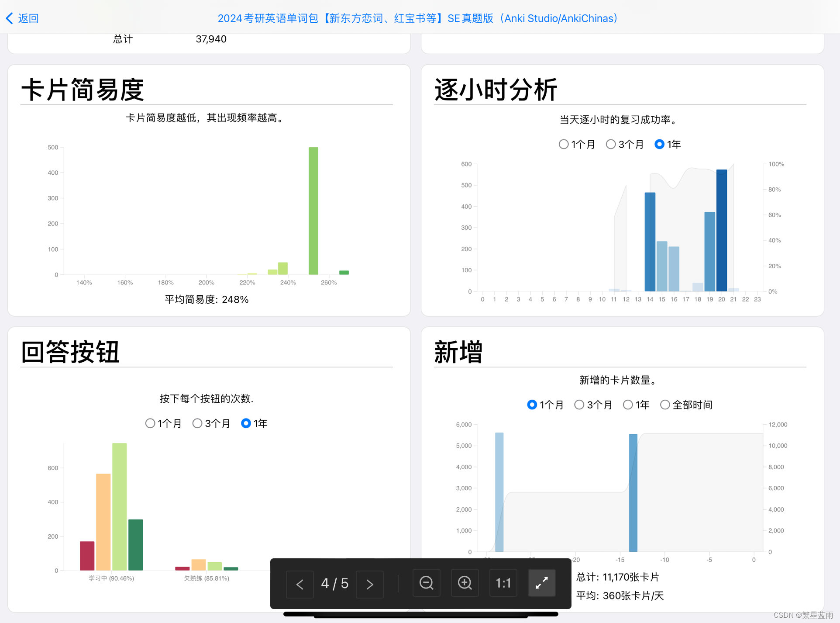The image size is (840, 623).
Task: Toggle fullscreen expand arrows icon
Action: pos(541,583)
